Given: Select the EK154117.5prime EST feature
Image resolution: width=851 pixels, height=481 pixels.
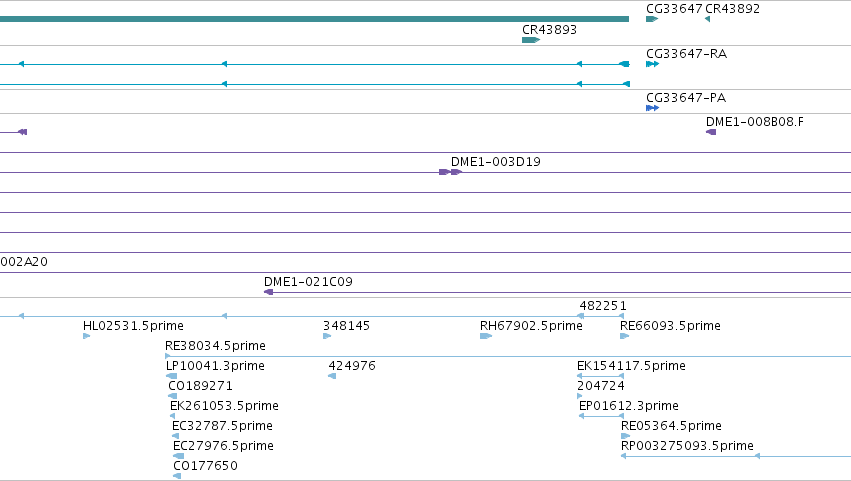Looking at the screenshot, I should 600,376.
